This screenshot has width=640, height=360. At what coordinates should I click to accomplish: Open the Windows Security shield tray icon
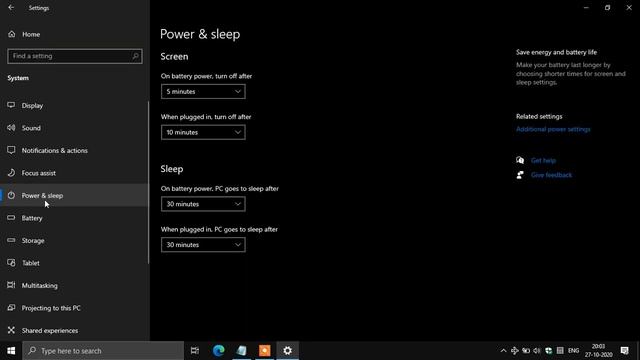click(549, 351)
